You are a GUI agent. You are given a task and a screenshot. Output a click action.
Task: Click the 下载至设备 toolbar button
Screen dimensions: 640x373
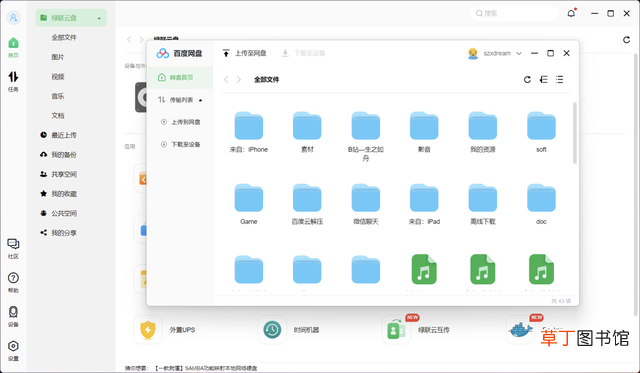pyautogui.click(x=303, y=53)
